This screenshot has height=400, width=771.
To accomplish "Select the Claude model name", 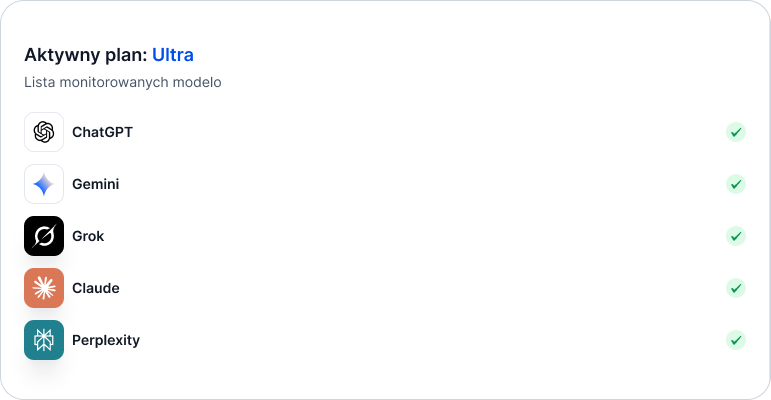I will click(x=96, y=288).
